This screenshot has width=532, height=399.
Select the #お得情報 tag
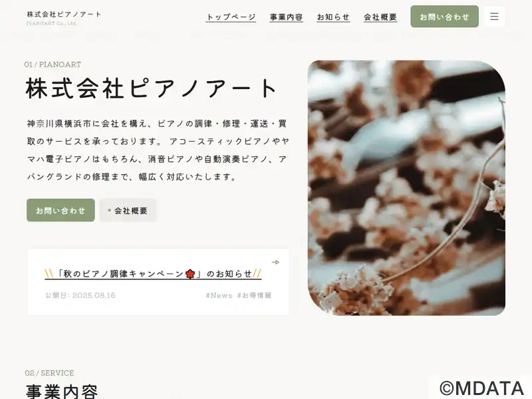tap(254, 295)
